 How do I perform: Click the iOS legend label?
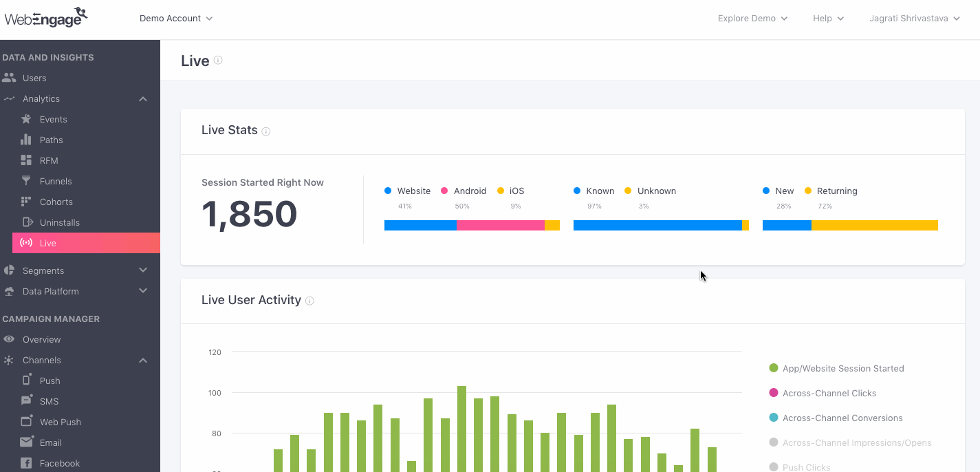(x=517, y=191)
